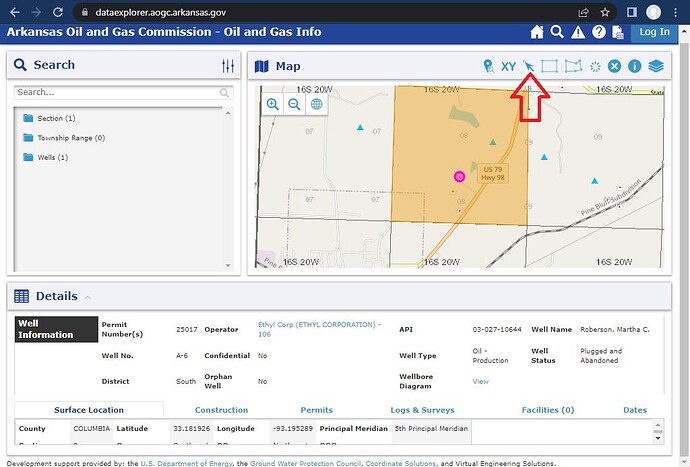Click the map info icon
The image size is (690, 467).
click(x=634, y=66)
